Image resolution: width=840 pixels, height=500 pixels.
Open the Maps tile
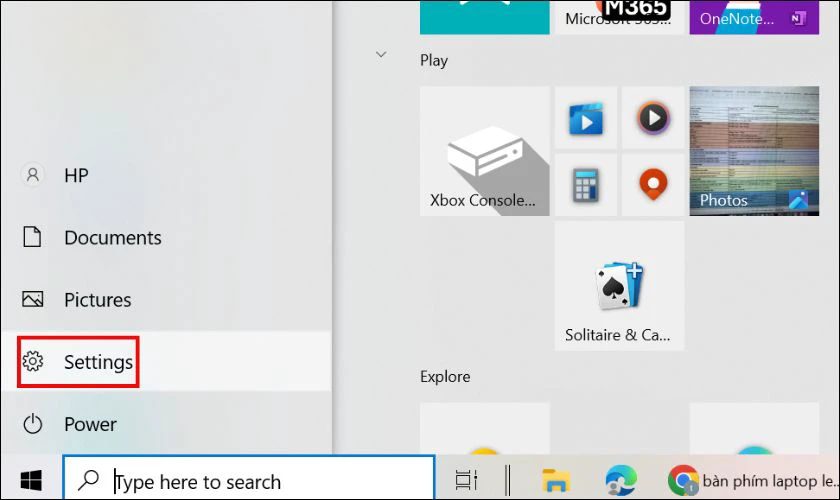click(x=653, y=185)
